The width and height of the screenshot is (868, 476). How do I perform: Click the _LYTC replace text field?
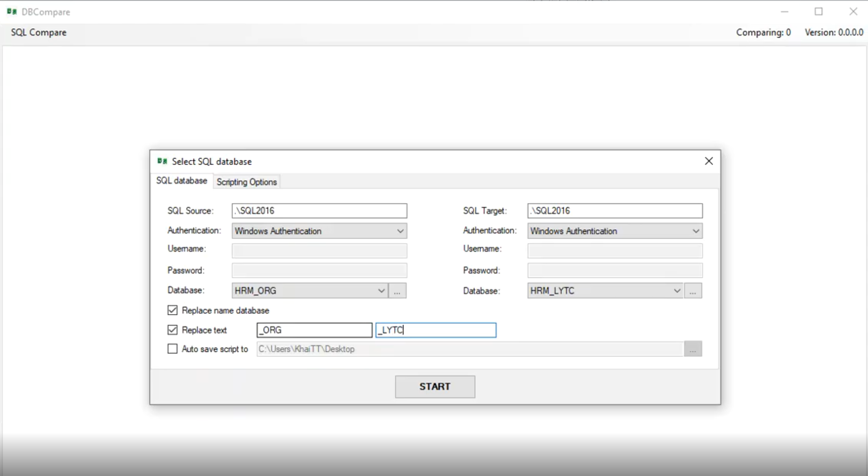click(436, 330)
